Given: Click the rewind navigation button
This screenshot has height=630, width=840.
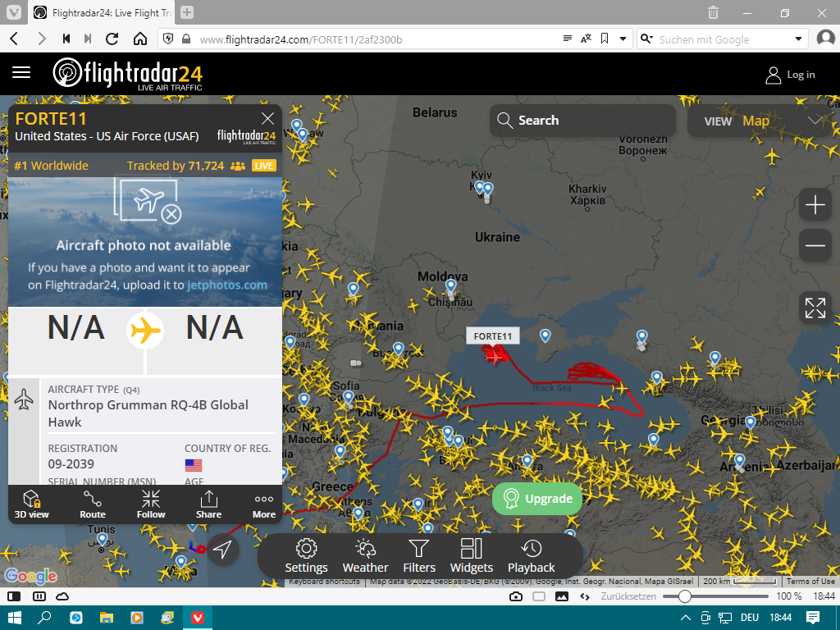Looking at the screenshot, I should pos(66,39).
